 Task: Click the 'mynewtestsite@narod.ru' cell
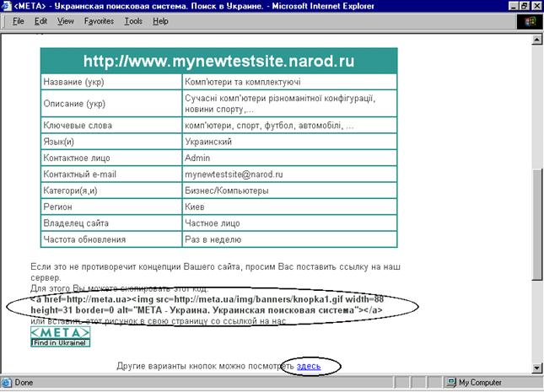289,175
